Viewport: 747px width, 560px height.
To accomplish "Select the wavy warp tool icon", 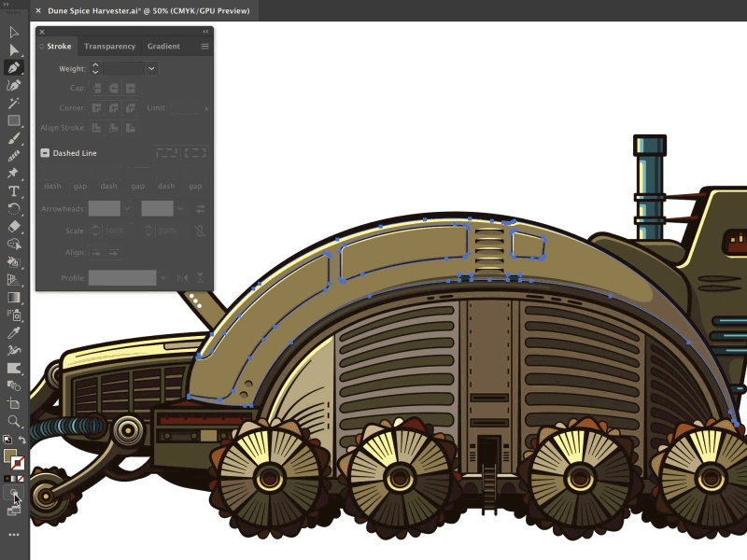I will [x=13, y=351].
